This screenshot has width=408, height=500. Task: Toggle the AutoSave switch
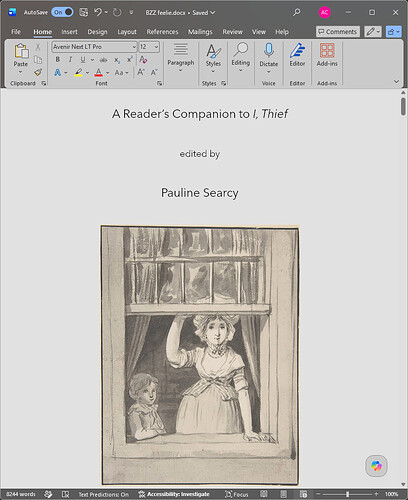[x=62, y=12]
